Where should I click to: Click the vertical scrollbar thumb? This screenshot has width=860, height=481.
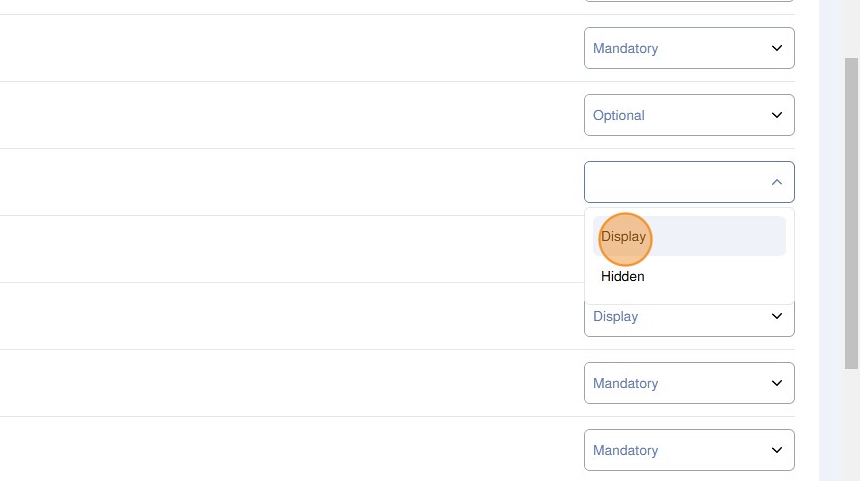[852, 210]
